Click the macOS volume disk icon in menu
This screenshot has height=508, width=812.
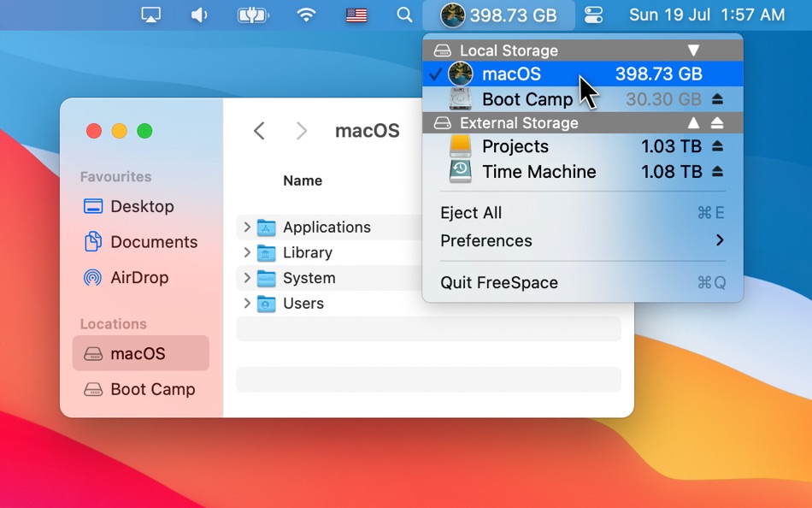[x=461, y=74]
